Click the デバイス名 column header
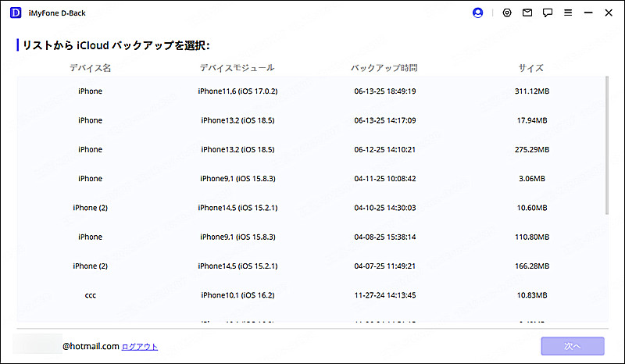625x364 pixels. pyautogui.click(x=90, y=68)
